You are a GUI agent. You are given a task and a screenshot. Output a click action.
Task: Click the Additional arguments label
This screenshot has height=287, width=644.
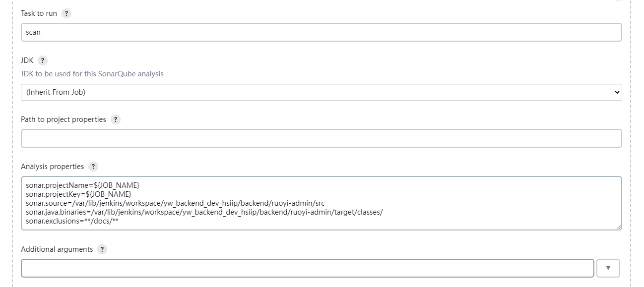(x=57, y=249)
